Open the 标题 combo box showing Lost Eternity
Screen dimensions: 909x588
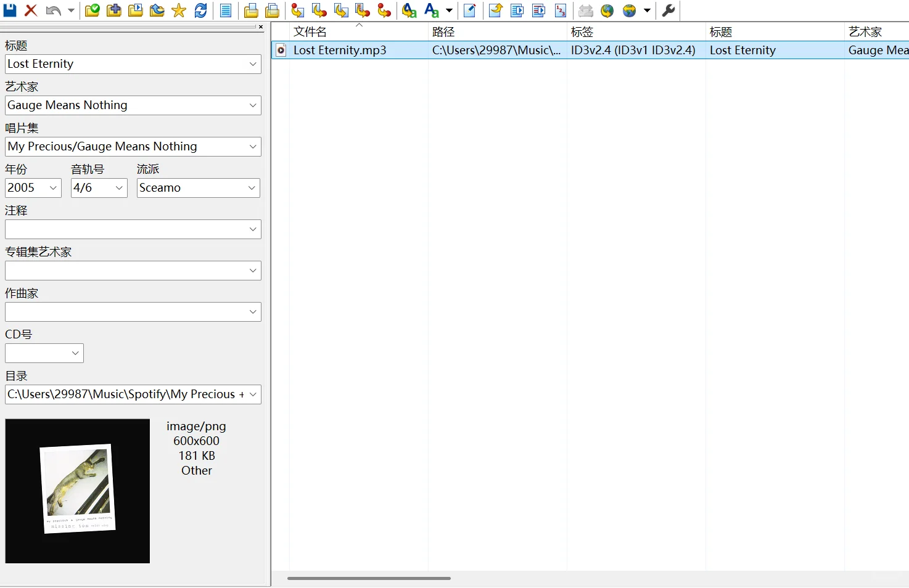pyautogui.click(x=133, y=64)
